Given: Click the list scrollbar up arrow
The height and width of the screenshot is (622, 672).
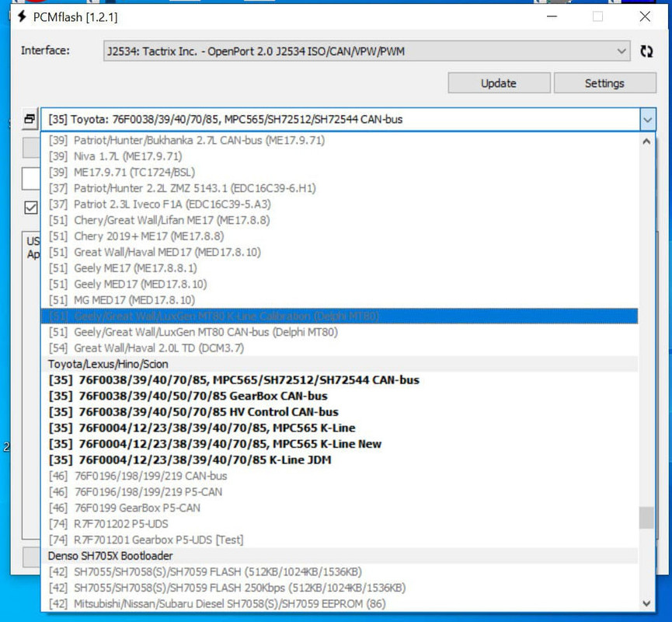Looking at the screenshot, I should 646,142.
